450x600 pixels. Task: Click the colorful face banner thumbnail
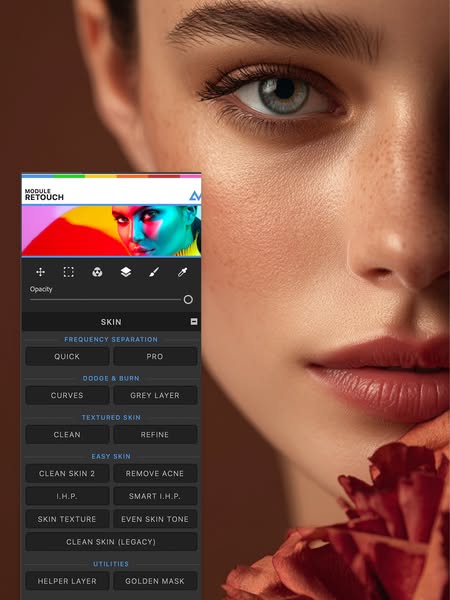pyautogui.click(x=111, y=231)
